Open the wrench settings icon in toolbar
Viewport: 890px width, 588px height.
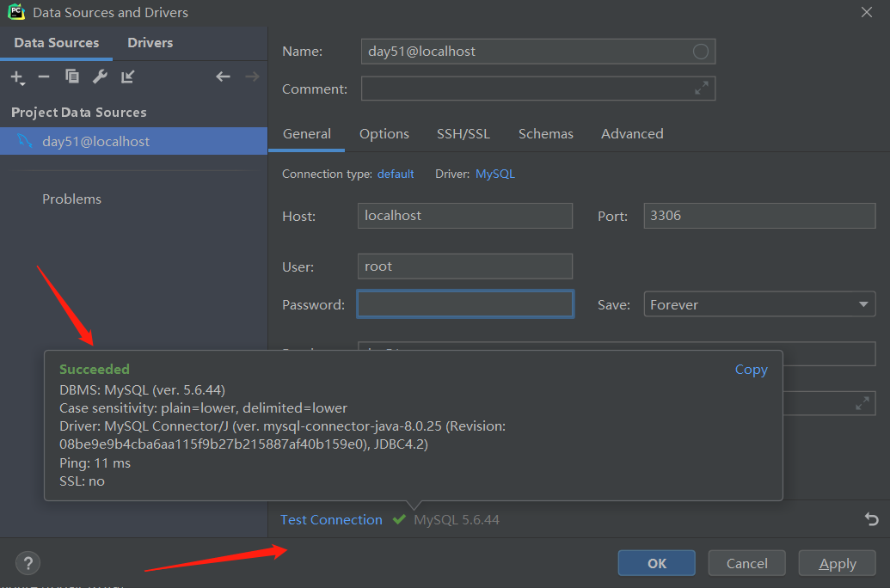tap(100, 76)
